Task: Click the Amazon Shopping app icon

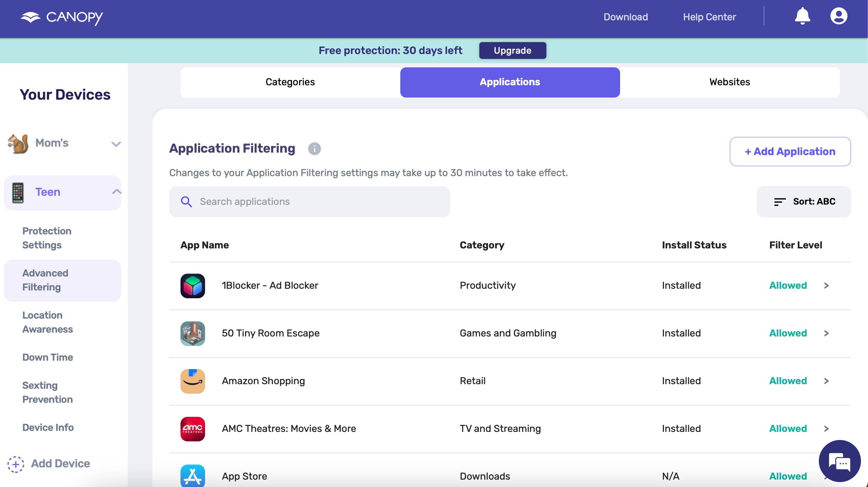Action: 193,381
